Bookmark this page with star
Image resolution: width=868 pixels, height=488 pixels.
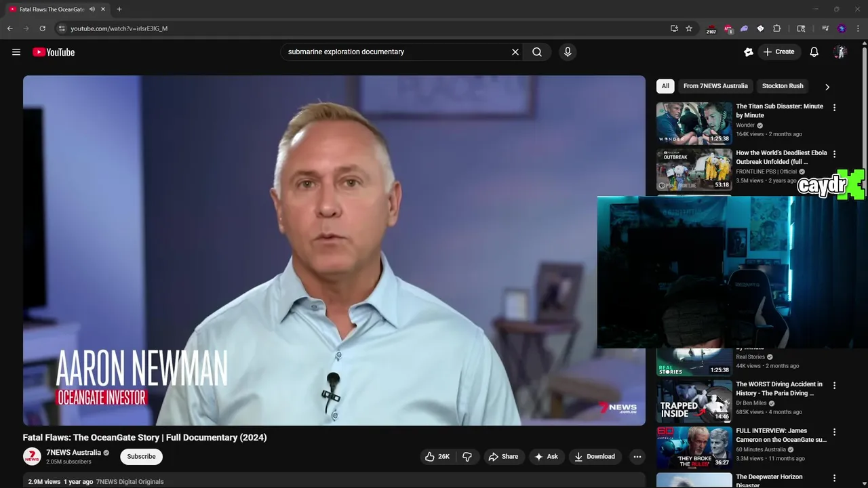pyautogui.click(x=689, y=28)
